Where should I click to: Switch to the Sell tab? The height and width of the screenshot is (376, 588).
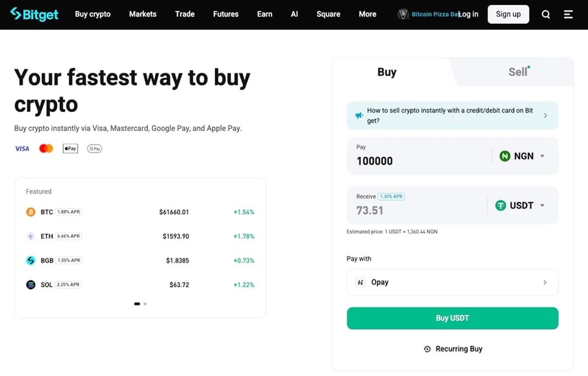click(x=519, y=72)
